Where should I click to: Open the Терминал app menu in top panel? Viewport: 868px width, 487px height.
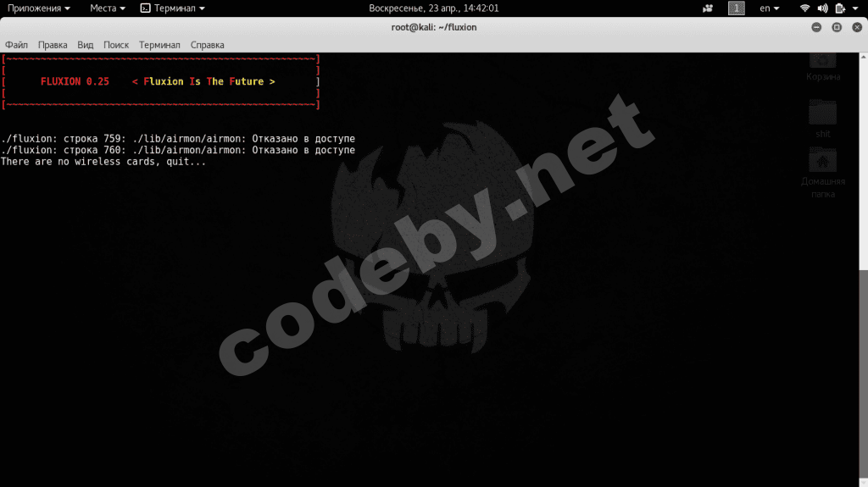[x=173, y=8]
